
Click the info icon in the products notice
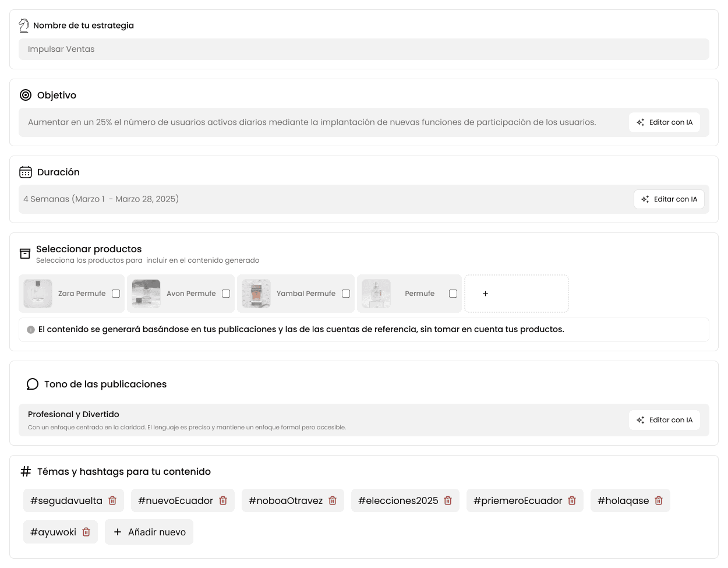pos(31,329)
